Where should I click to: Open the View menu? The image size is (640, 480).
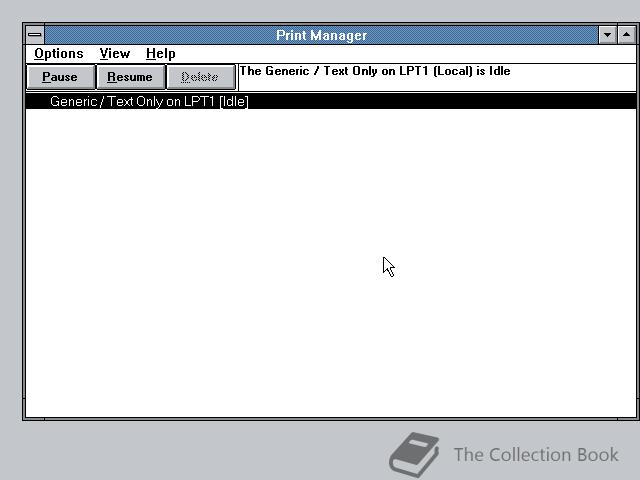click(x=115, y=53)
